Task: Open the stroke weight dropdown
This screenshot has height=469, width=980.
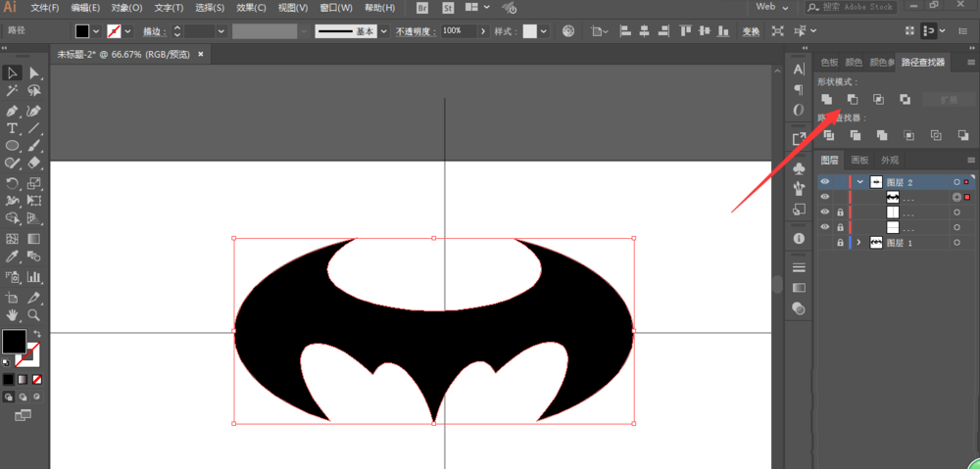Action: point(221,30)
